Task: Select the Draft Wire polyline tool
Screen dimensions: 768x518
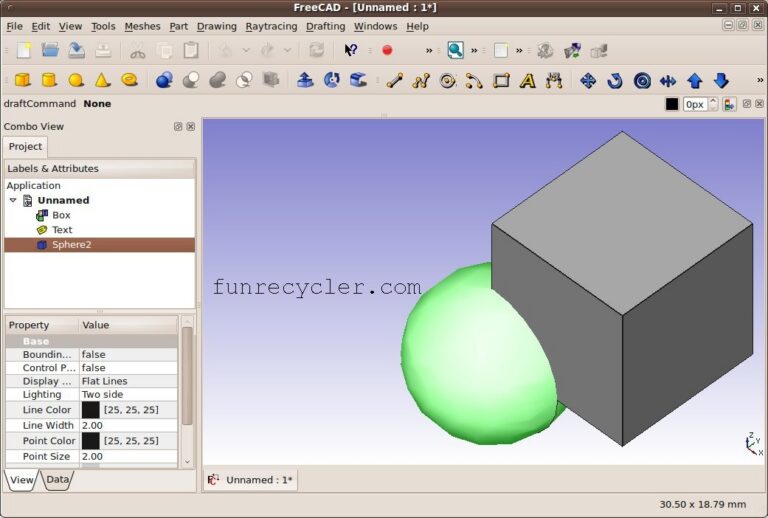Action: 421,80
